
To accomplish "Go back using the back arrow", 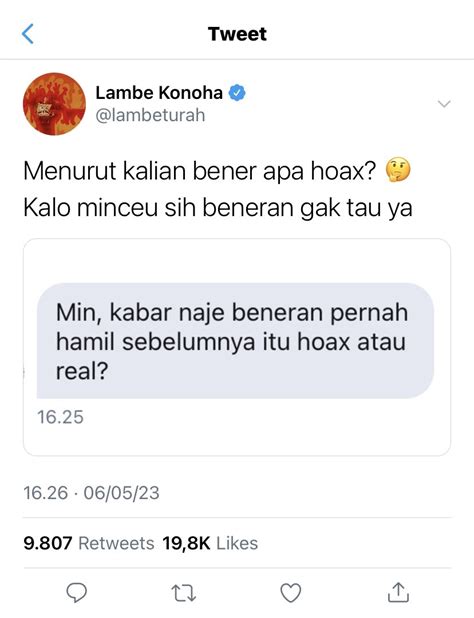I will tap(28, 34).
